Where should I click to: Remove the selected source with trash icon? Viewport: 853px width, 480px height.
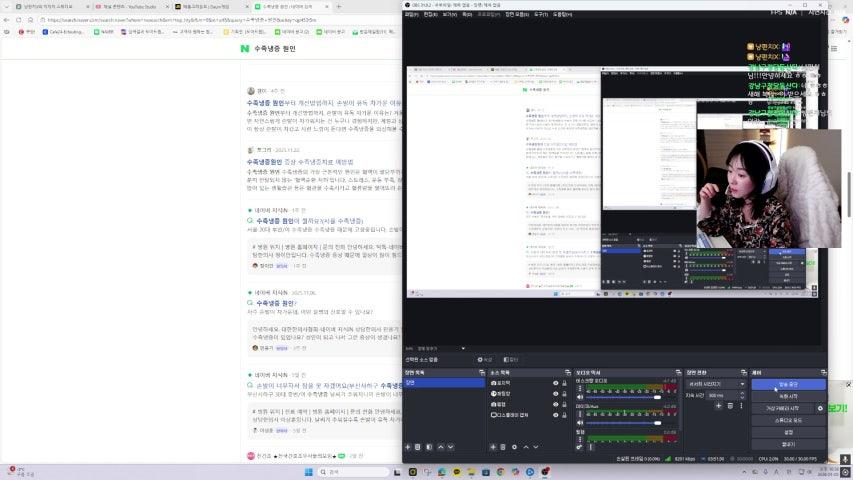click(504, 447)
